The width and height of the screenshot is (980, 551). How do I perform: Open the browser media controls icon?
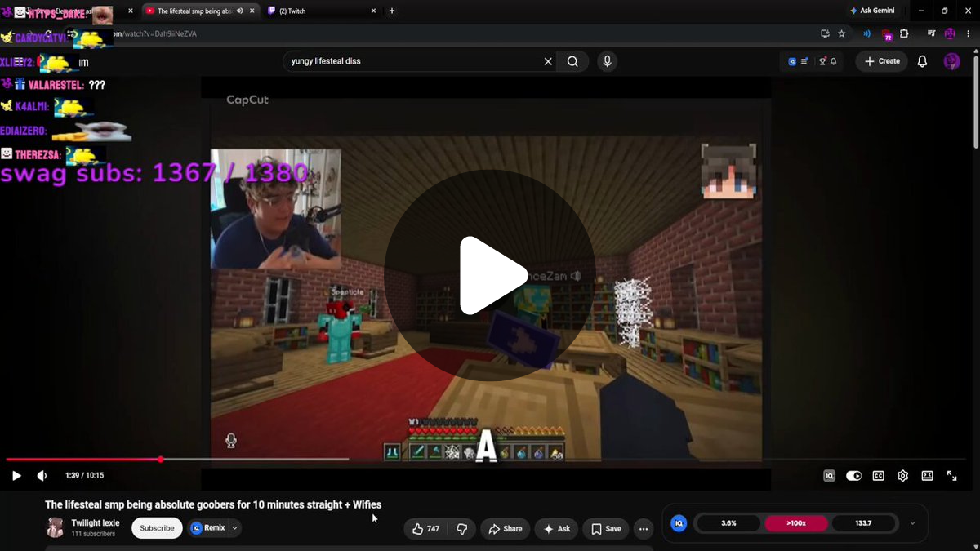point(931,33)
